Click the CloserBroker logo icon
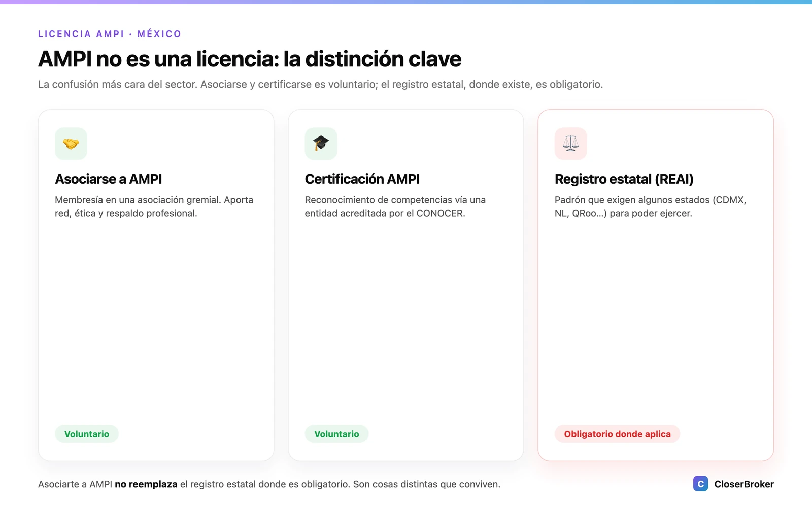Image resolution: width=812 pixels, height=514 pixels. pos(701,484)
